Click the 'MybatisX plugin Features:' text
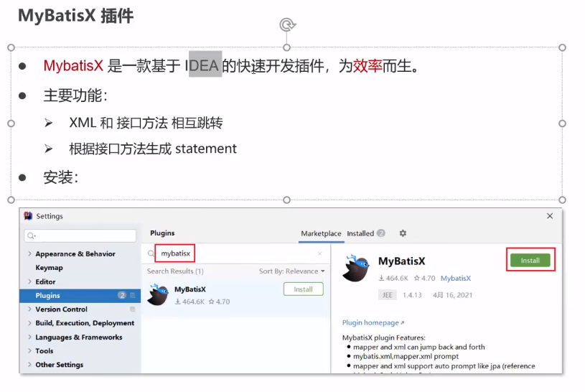This screenshot has height=392, width=585. tap(383, 337)
